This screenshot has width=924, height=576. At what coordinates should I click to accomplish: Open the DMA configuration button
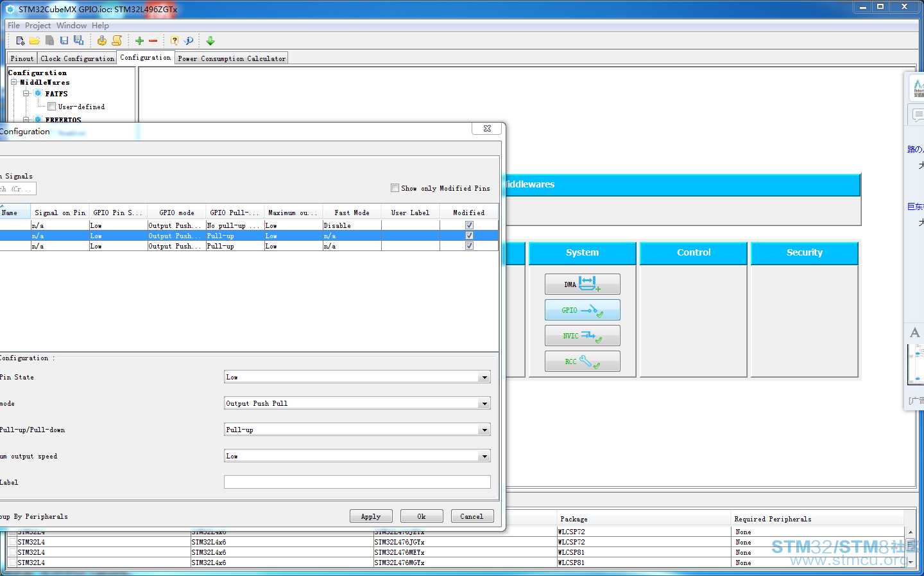[x=583, y=284]
